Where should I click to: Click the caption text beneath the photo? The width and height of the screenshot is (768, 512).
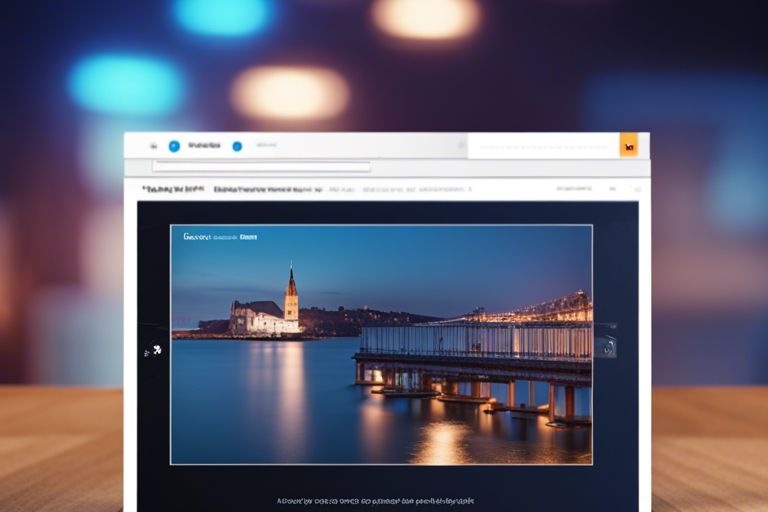pyautogui.click(x=375, y=500)
